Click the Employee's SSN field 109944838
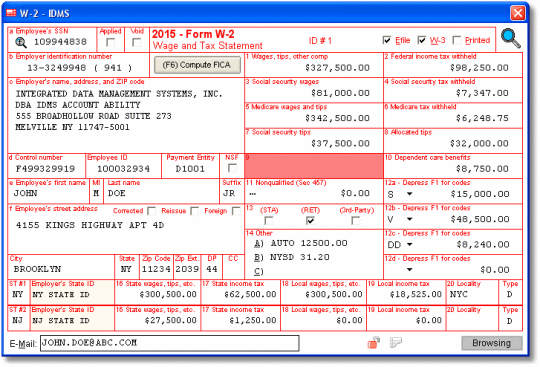Screen dimensions: 540x367 click(60, 42)
